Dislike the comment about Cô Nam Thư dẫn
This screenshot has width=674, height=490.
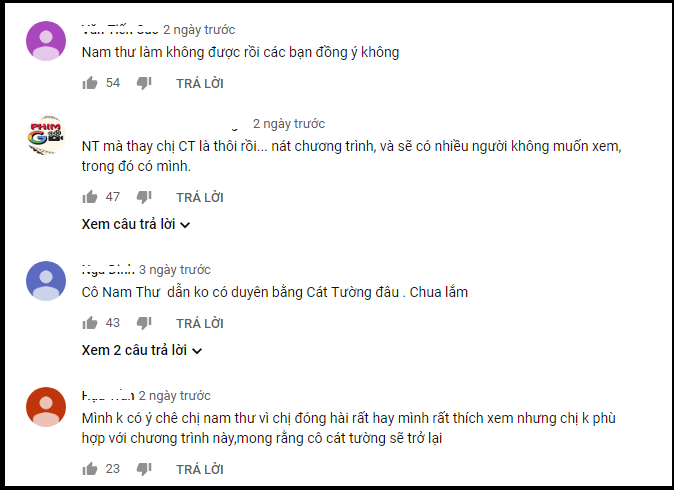point(144,323)
